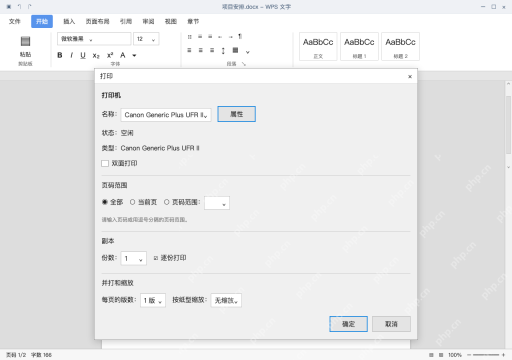The width and height of the screenshot is (512, 360).
Task: Open the 份数 copies dropdown
Action: (x=133, y=258)
